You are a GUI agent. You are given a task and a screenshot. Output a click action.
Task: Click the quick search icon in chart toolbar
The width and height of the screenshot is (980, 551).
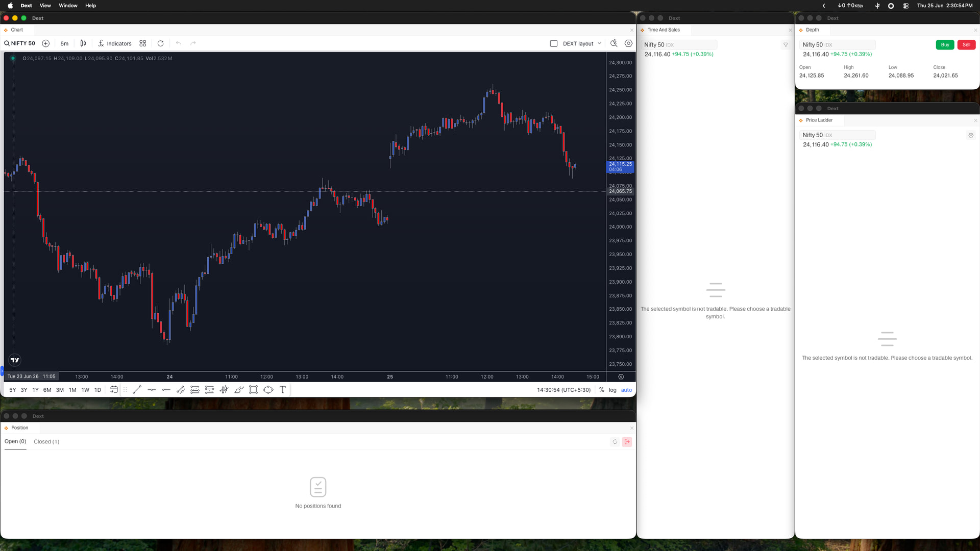click(614, 43)
